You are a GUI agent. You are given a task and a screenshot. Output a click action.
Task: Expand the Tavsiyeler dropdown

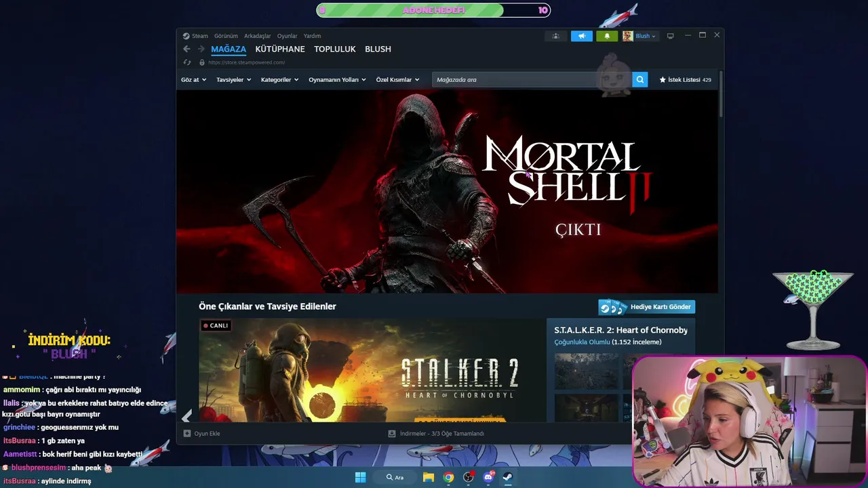[x=234, y=80]
